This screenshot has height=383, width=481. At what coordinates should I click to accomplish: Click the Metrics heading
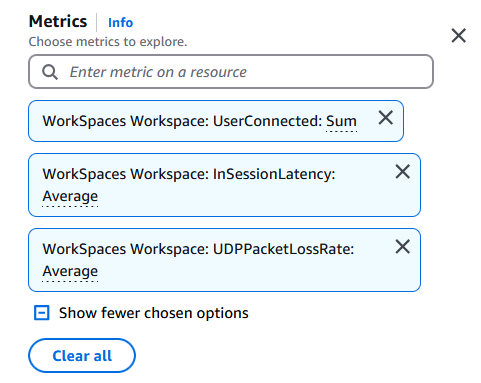click(58, 21)
